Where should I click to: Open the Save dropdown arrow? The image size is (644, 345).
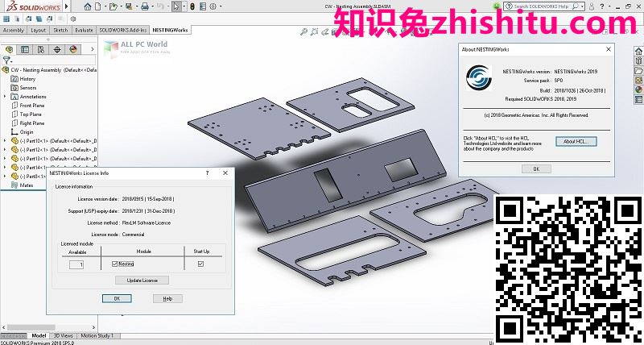(x=136, y=6)
